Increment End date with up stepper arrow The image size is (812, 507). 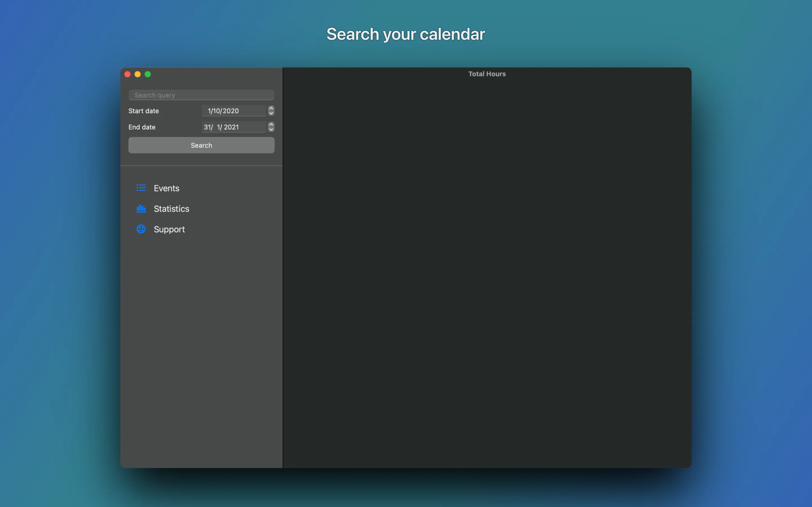[x=271, y=124]
